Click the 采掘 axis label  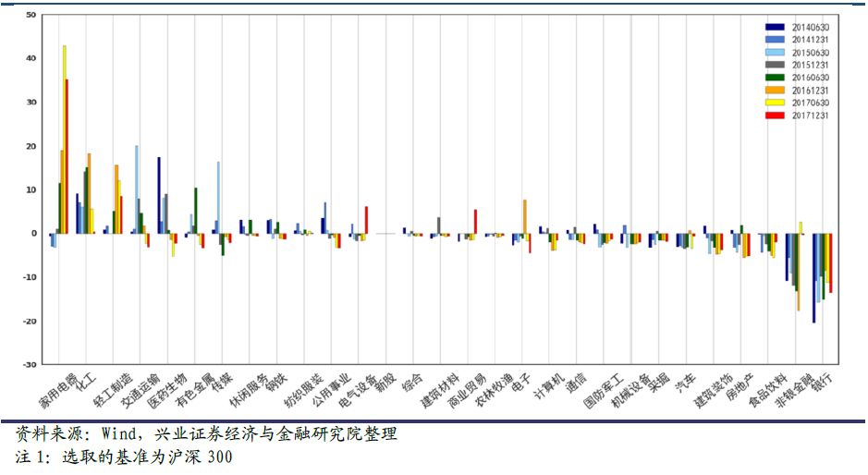tap(659, 382)
